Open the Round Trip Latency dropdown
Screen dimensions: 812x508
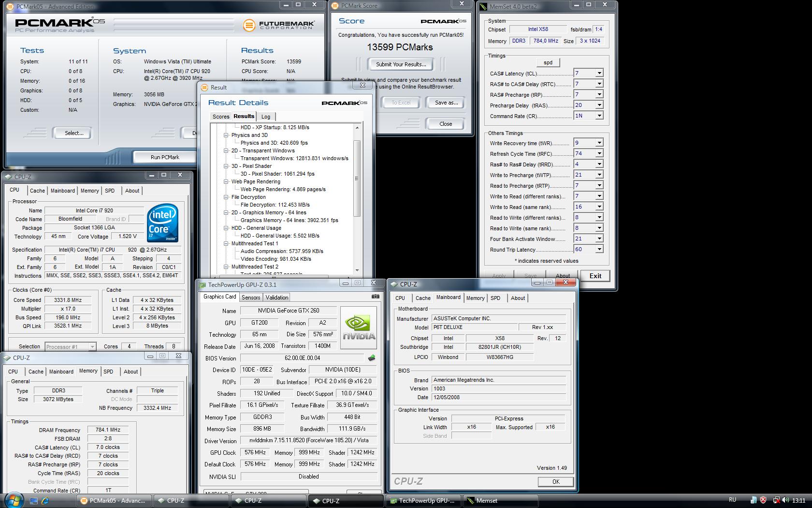click(x=599, y=249)
